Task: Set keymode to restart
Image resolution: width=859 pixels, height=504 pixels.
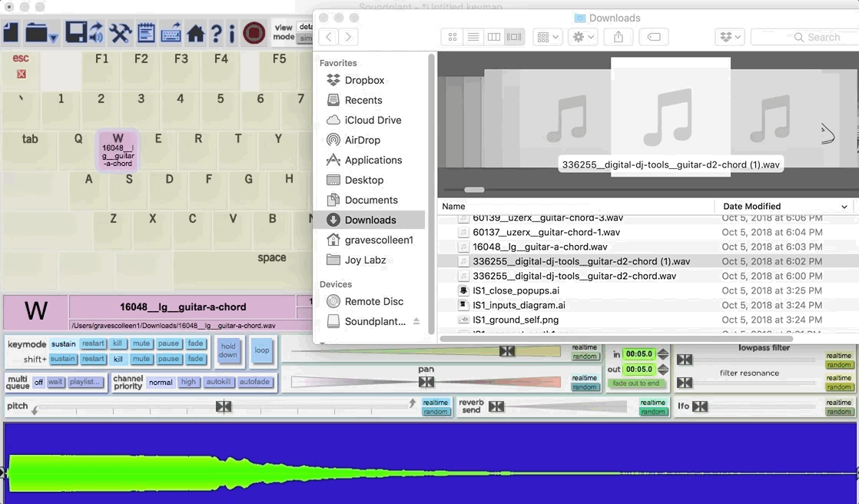Action: pos(92,343)
